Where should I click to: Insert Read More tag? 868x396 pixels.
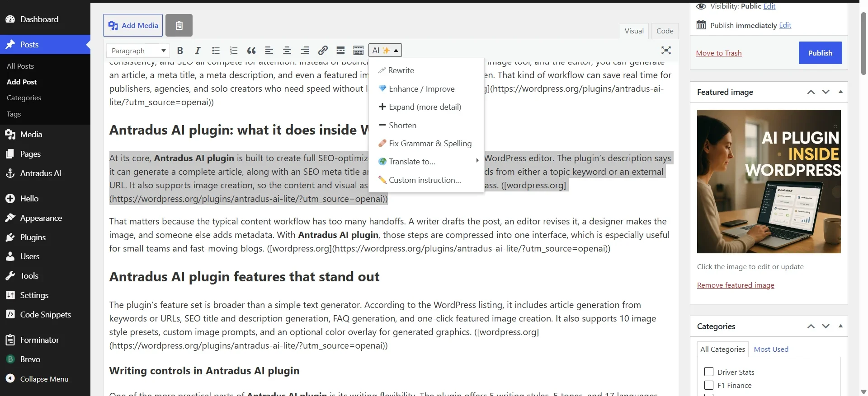tap(340, 51)
